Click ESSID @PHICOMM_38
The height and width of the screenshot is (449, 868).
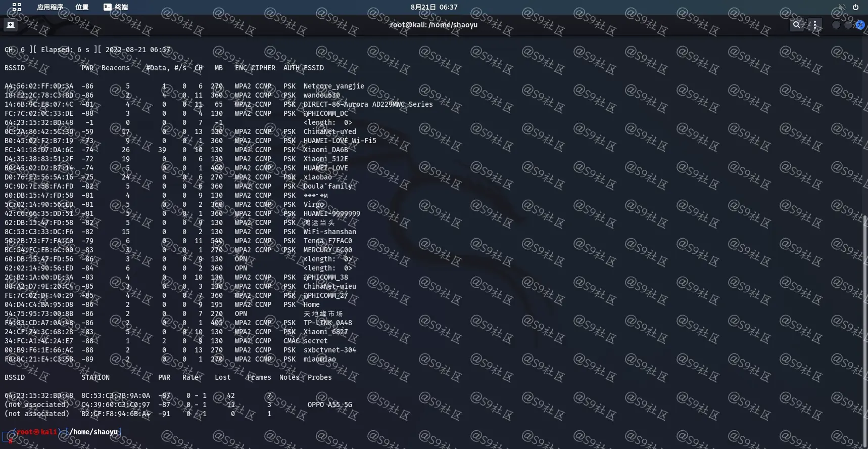click(325, 277)
